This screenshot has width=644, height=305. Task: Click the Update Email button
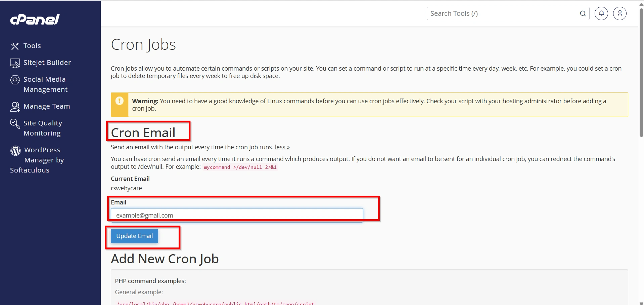(134, 236)
